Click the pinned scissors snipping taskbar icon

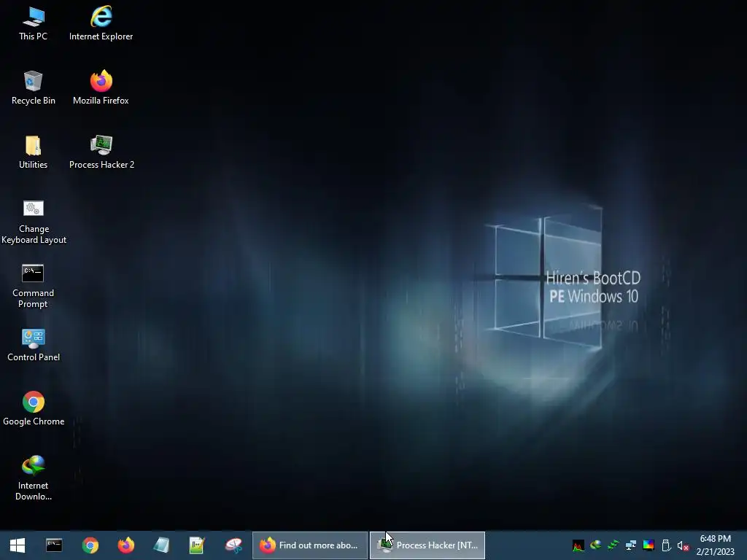pyautogui.click(x=233, y=545)
